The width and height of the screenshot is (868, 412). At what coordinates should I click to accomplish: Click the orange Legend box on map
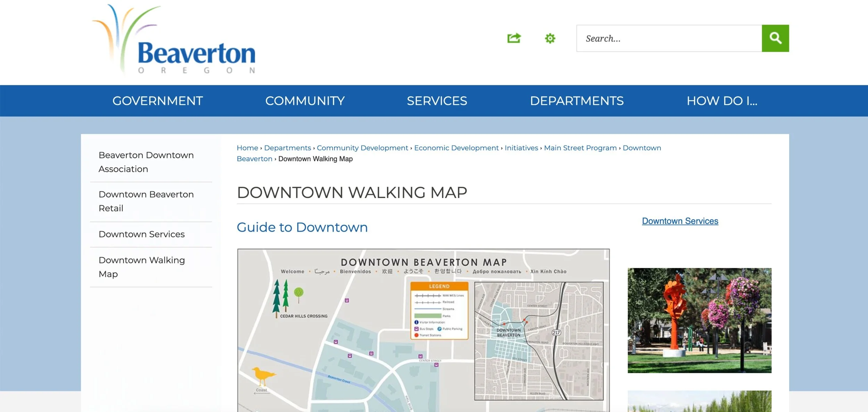(439, 310)
